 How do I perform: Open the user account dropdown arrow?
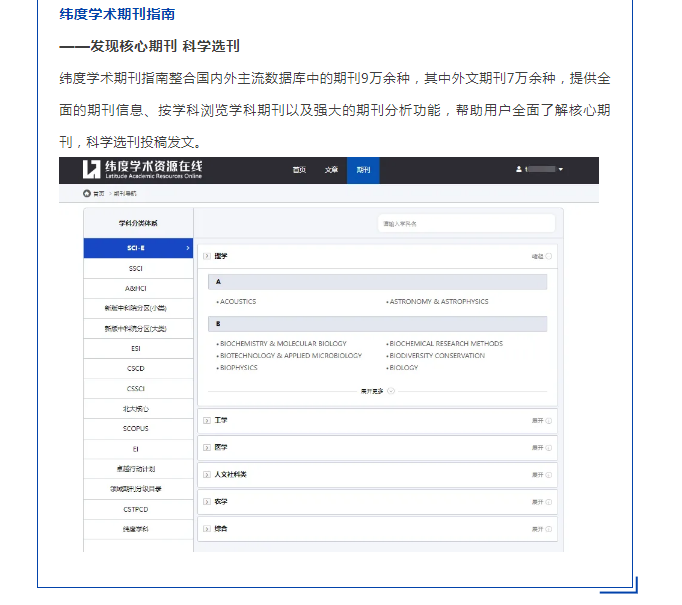[561, 169]
